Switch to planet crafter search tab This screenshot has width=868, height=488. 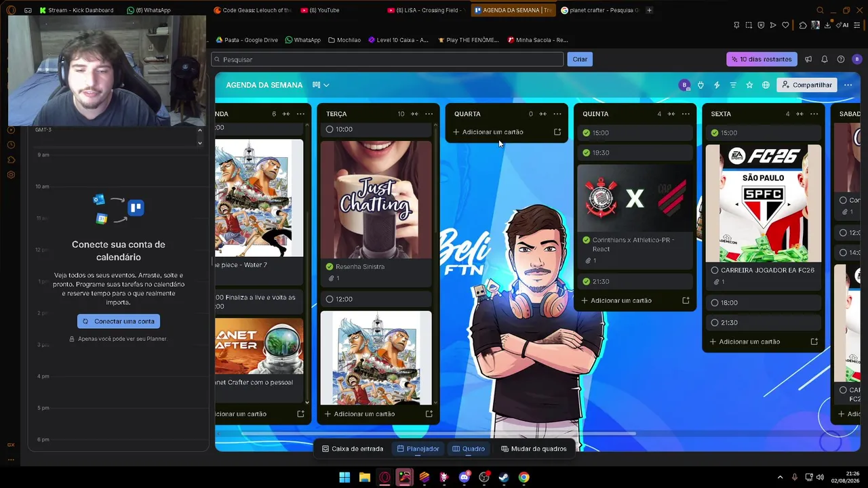pyautogui.click(x=599, y=10)
